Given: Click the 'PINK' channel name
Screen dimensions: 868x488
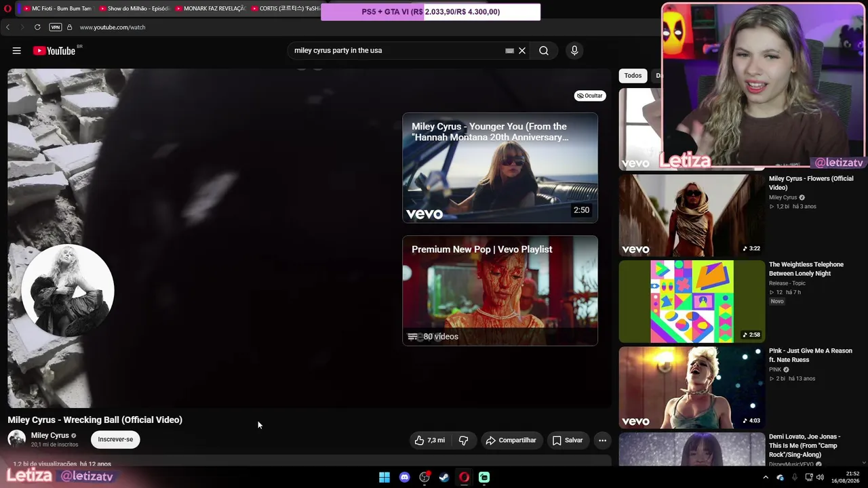Looking at the screenshot, I should [775, 369].
